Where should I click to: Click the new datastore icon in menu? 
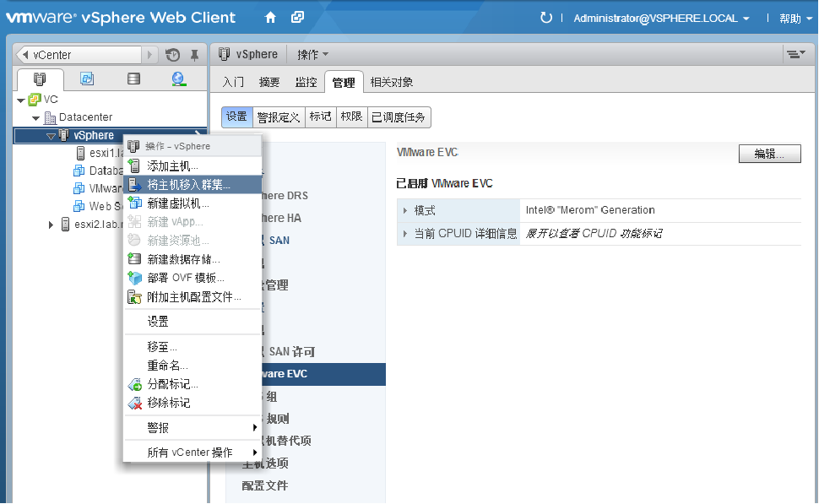click(134, 259)
